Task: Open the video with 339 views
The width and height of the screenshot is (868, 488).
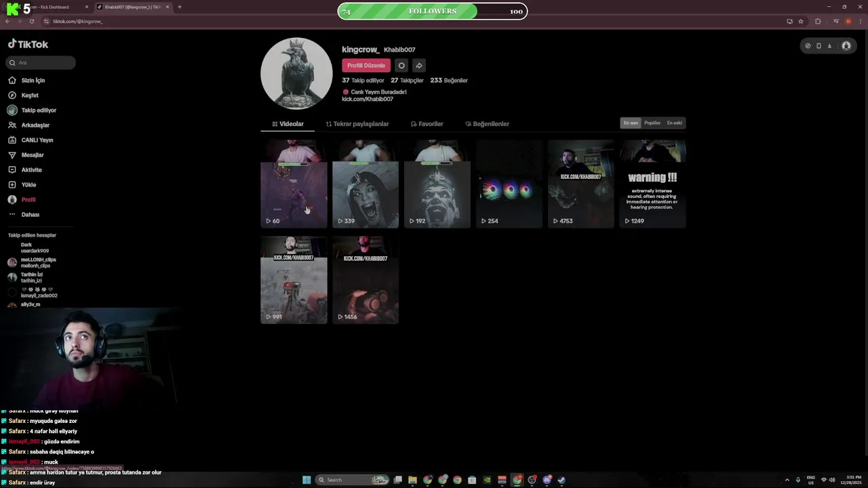Action: (x=366, y=184)
